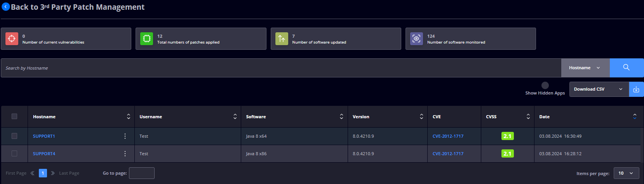Open the Download CSV dropdown
The height and width of the screenshot is (184, 644).
coord(599,89)
